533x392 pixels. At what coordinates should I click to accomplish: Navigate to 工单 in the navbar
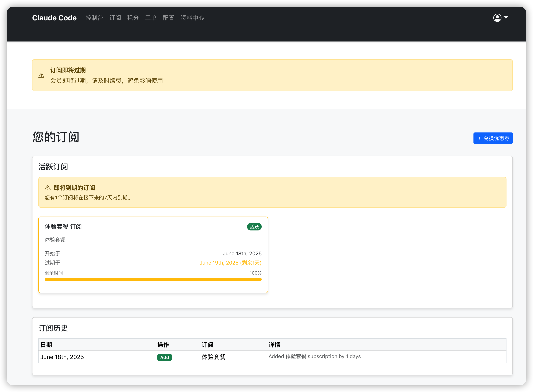pyautogui.click(x=151, y=18)
